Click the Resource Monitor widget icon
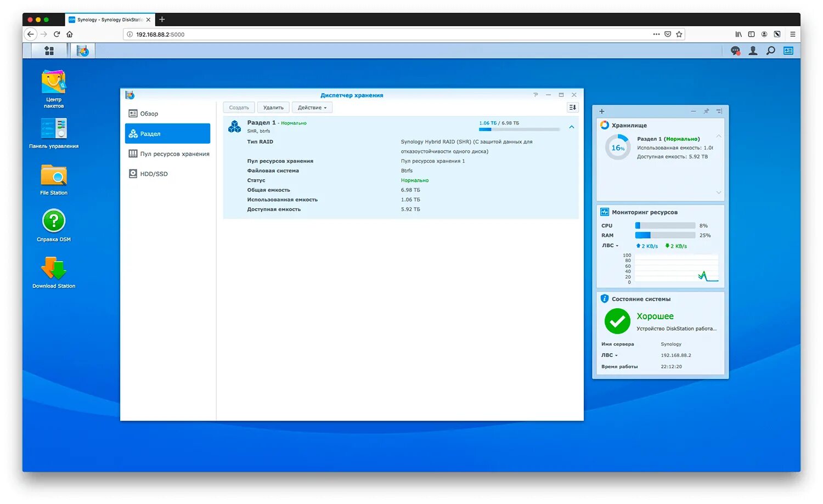This screenshot has width=823, height=504. (x=605, y=212)
